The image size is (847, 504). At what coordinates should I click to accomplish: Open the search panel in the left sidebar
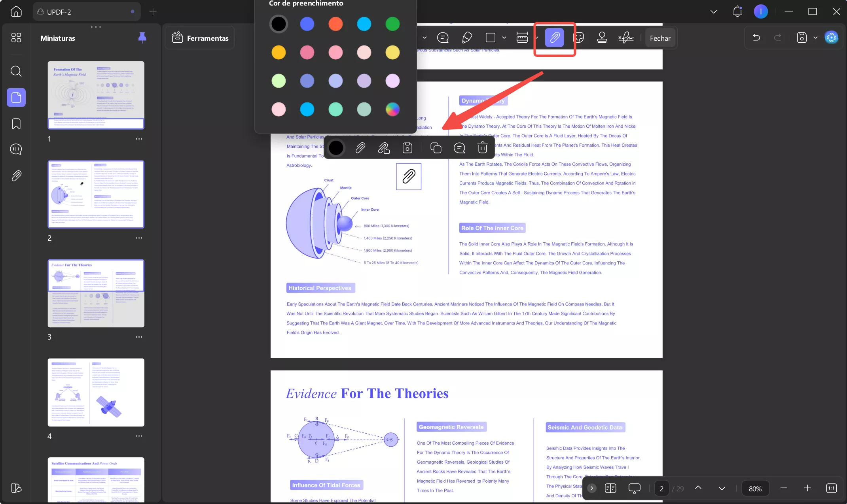[16, 71]
